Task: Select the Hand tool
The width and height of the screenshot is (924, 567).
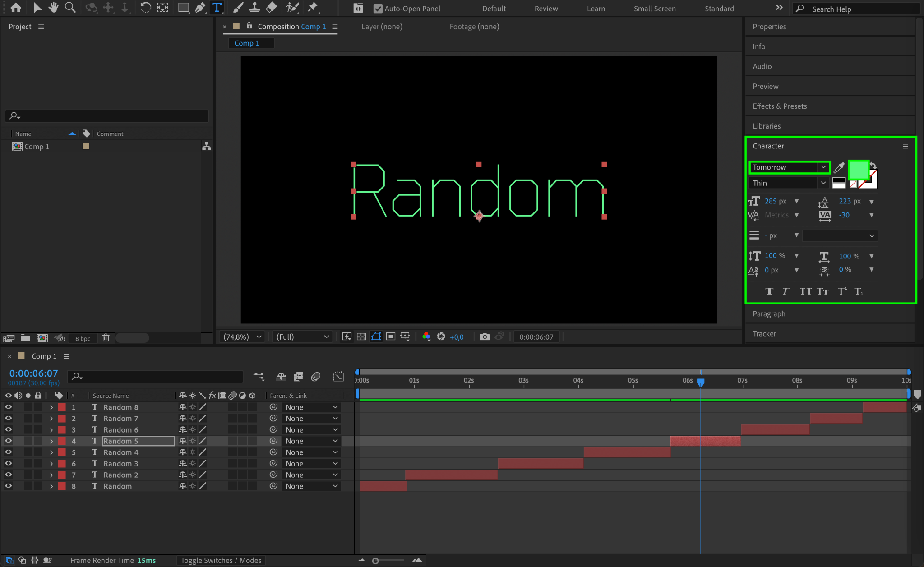Action: coord(54,8)
